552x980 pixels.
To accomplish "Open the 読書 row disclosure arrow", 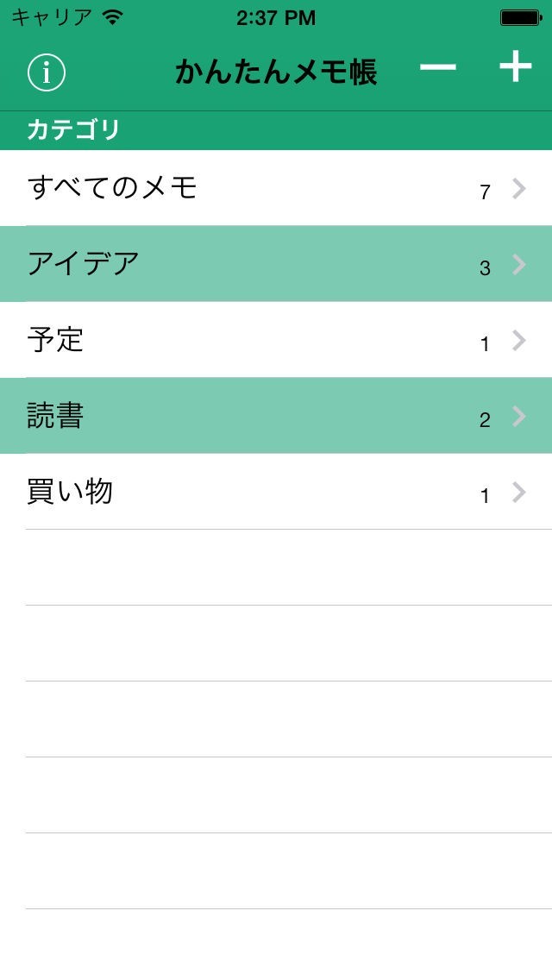I will coord(518,416).
